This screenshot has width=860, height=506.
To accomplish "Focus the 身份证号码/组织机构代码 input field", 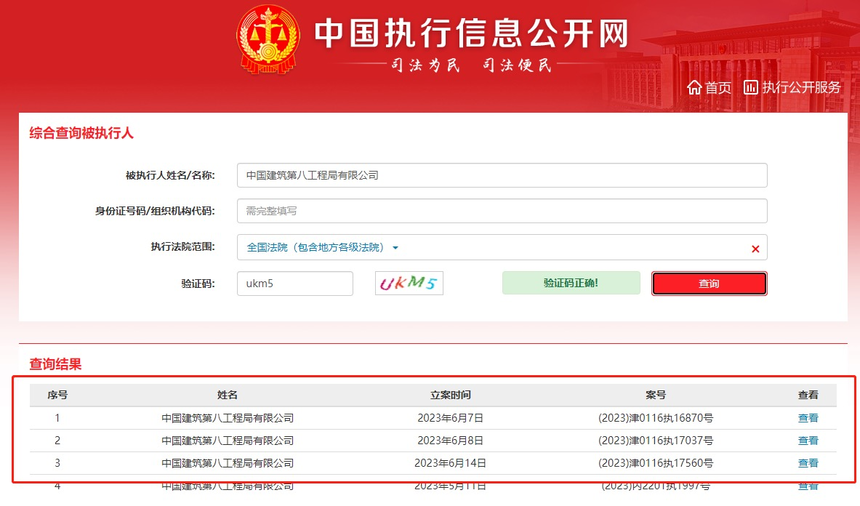I will click(502, 211).
